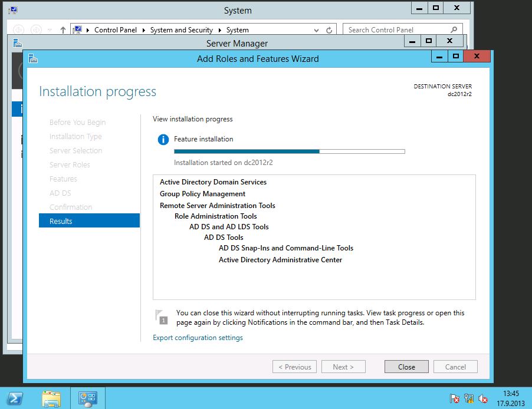Click System and Security breadcrumb
This screenshot has width=532, height=409.
[182, 30]
